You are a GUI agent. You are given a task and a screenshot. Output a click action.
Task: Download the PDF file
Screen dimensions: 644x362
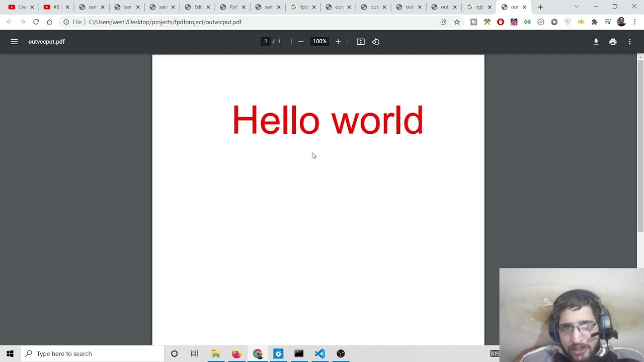pos(596,42)
